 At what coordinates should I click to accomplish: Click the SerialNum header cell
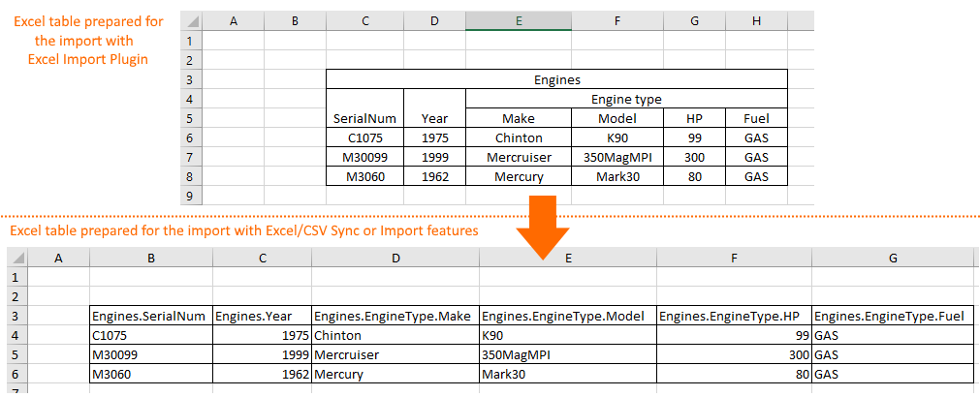[364, 118]
